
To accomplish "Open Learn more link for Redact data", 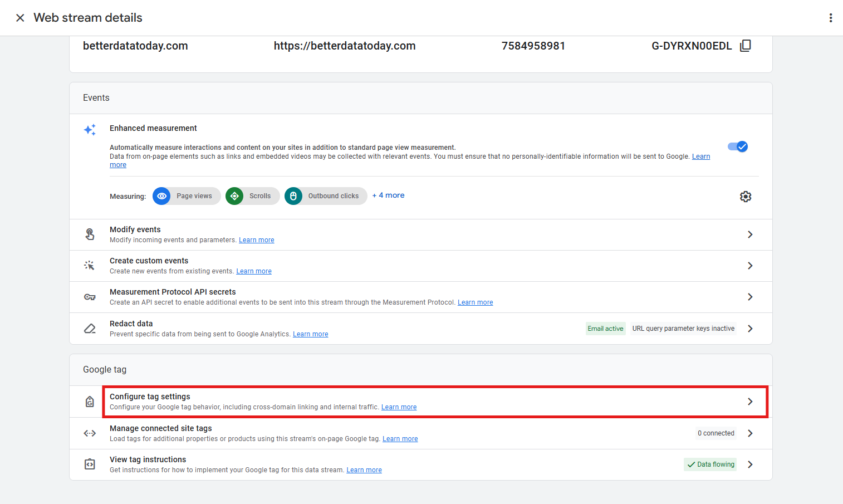I will (x=311, y=334).
